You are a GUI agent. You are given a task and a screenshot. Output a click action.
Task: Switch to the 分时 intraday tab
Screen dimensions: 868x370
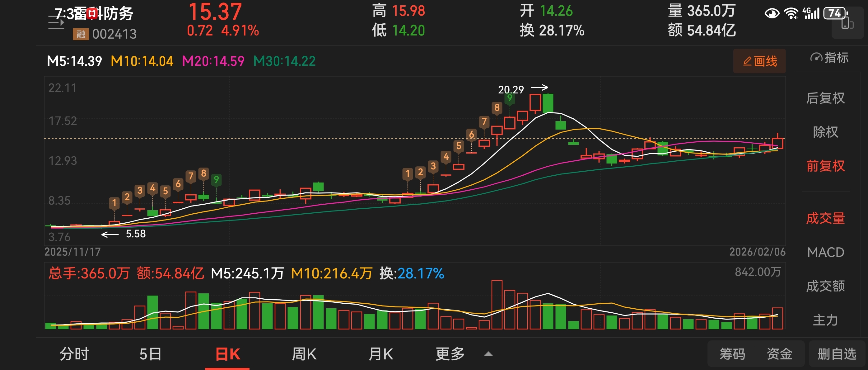pyautogui.click(x=74, y=354)
